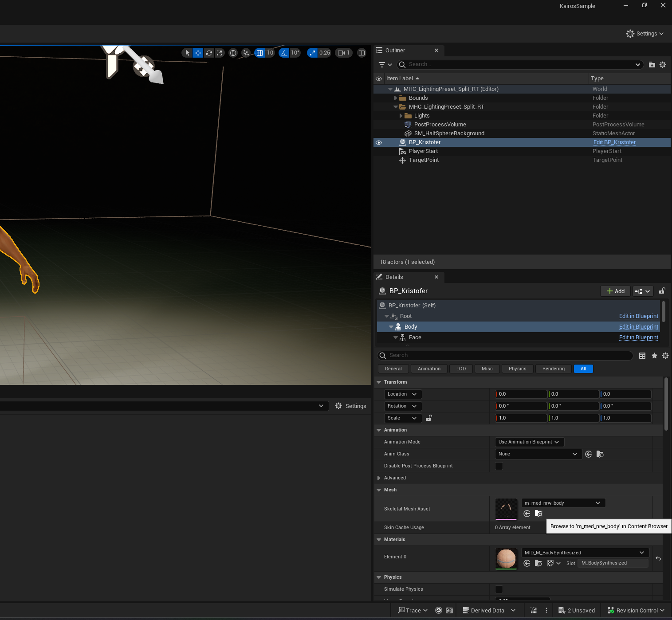Open camera speed setting
Screen dimensions: 672x620
(344, 53)
